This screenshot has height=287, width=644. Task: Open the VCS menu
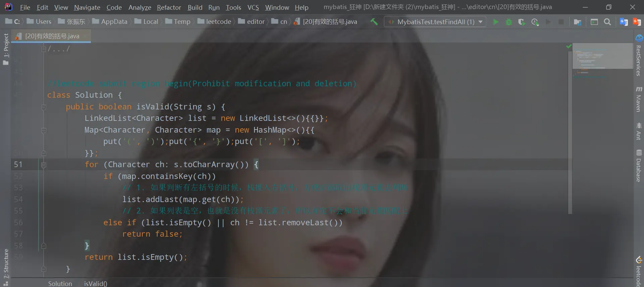[x=253, y=7]
